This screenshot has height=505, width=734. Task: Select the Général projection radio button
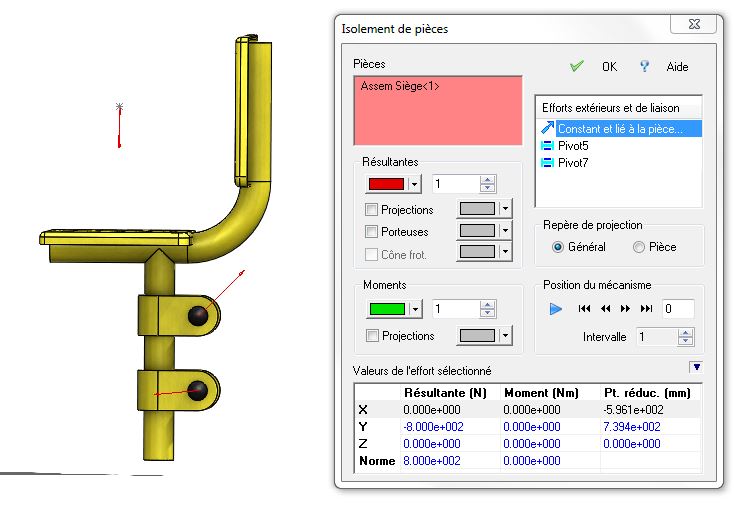(x=558, y=247)
